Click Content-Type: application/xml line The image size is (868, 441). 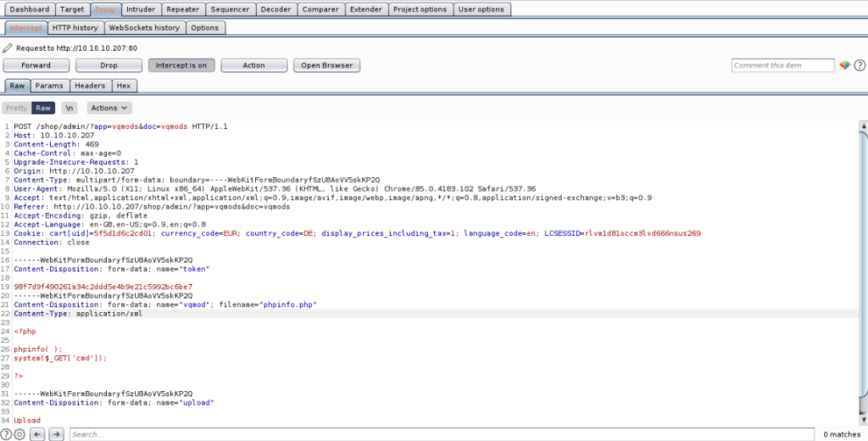78,314
